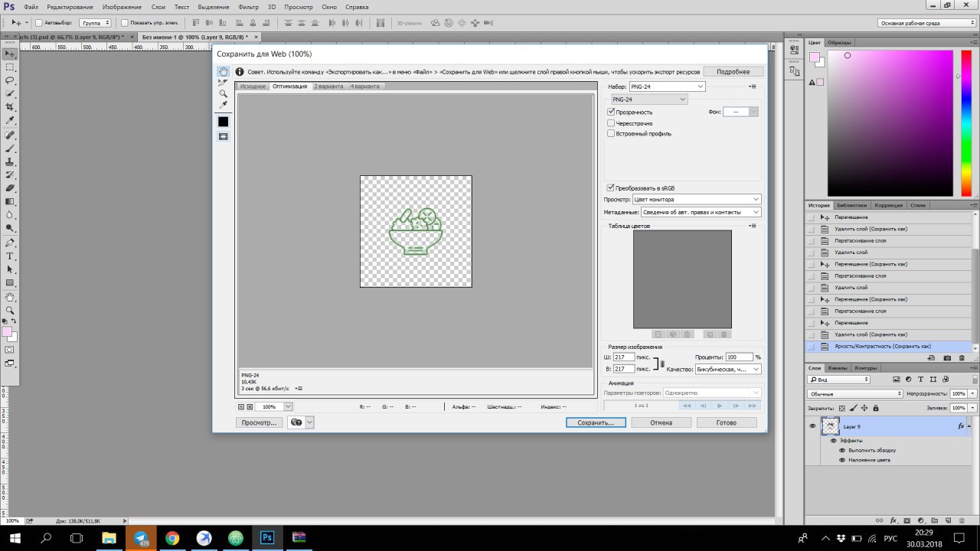Select the Slice Select tool in dialog
This screenshot has width=980, height=551.
(x=223, y=83)
